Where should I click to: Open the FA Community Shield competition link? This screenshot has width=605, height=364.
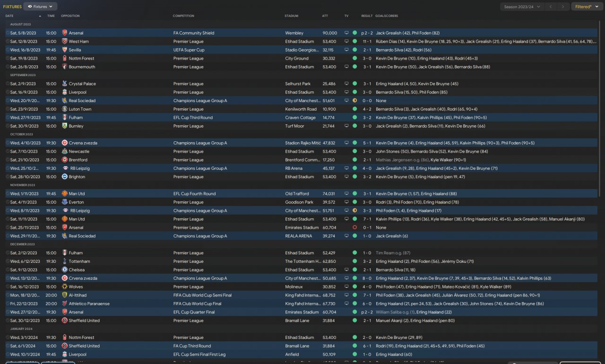click(x=194, y=33)
